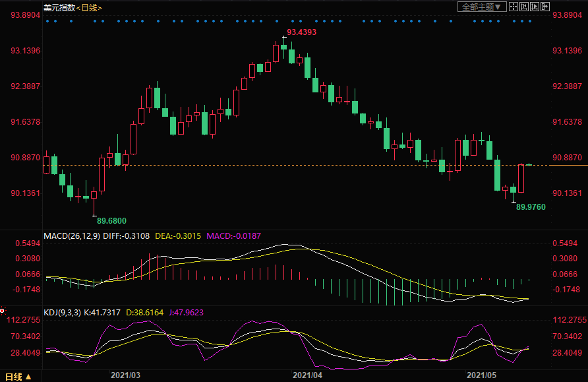This screenshot has height=382, width=588.
Task: Click the MACD(26,12,9) indicator label
Action: click(x=71, y=235)
